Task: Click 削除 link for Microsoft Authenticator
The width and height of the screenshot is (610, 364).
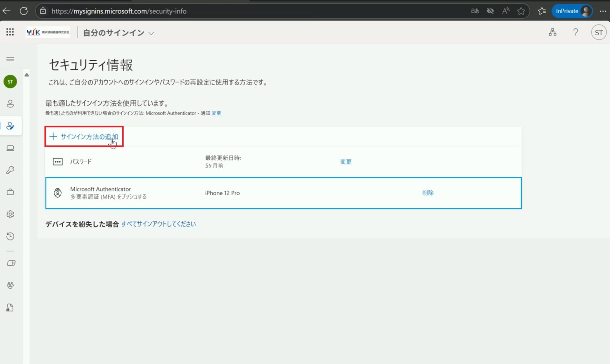Action: tap(428, 193)
